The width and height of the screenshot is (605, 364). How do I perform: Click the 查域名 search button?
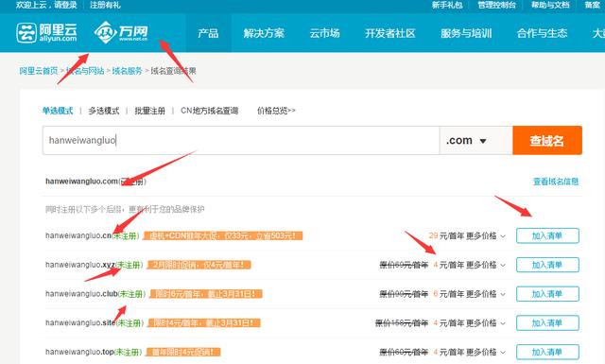click(547, 140)
